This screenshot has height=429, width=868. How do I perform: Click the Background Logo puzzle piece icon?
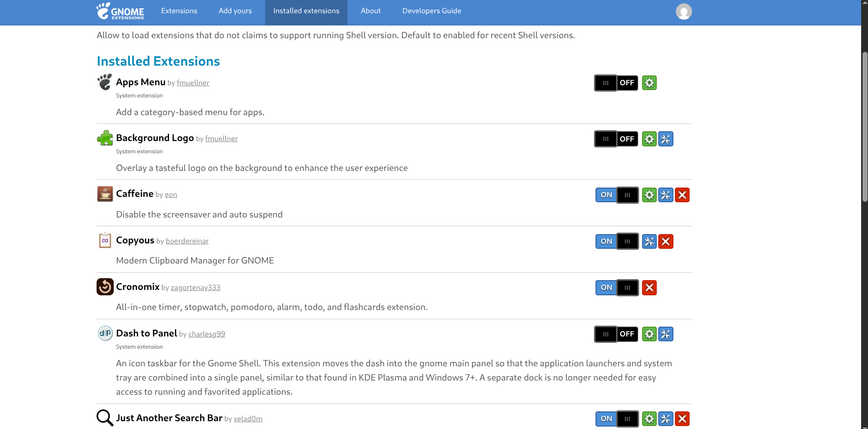coord(105,138)
